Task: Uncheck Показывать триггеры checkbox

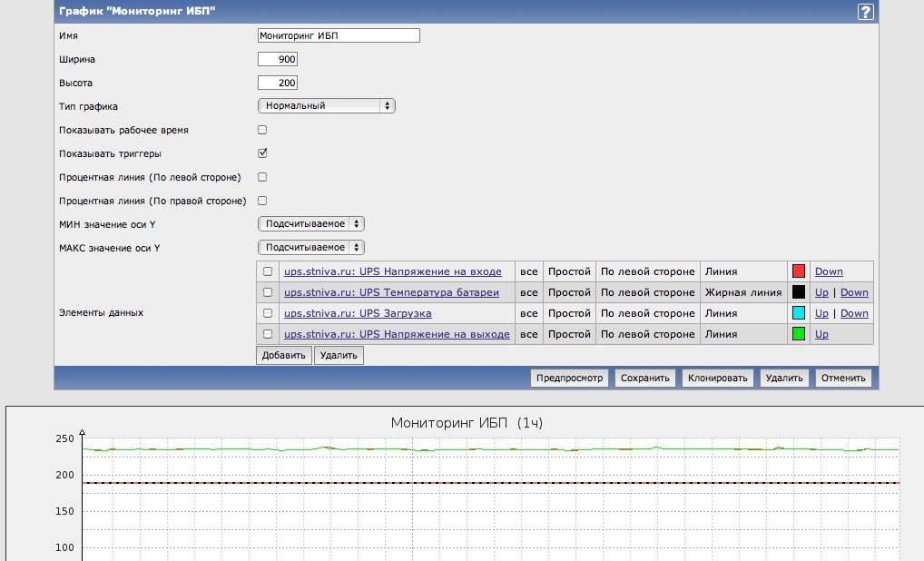Action: (x=262, y=153)
